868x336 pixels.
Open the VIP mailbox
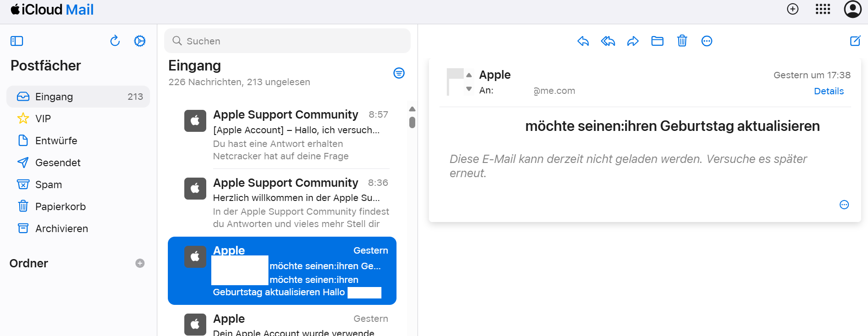pos(78,119)
